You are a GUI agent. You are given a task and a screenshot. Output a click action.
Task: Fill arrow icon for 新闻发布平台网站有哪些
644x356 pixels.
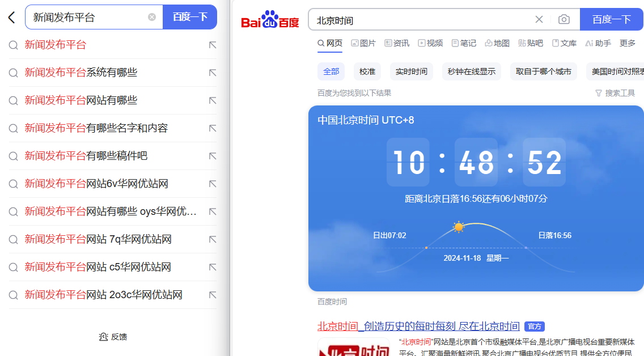coord(213,100)
